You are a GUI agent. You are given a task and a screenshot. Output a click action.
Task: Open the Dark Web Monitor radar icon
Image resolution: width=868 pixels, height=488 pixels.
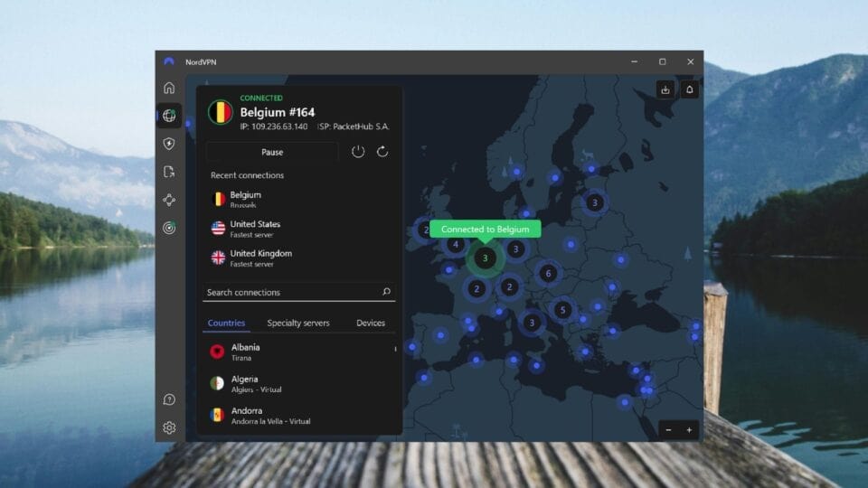coord(169,228)
